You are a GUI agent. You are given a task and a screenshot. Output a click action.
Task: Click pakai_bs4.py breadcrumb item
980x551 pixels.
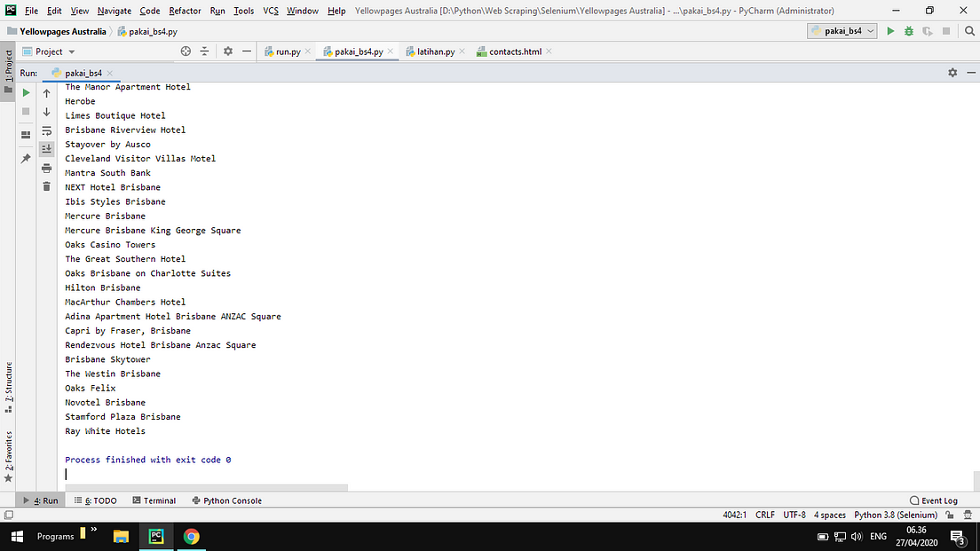pos(147,31)
